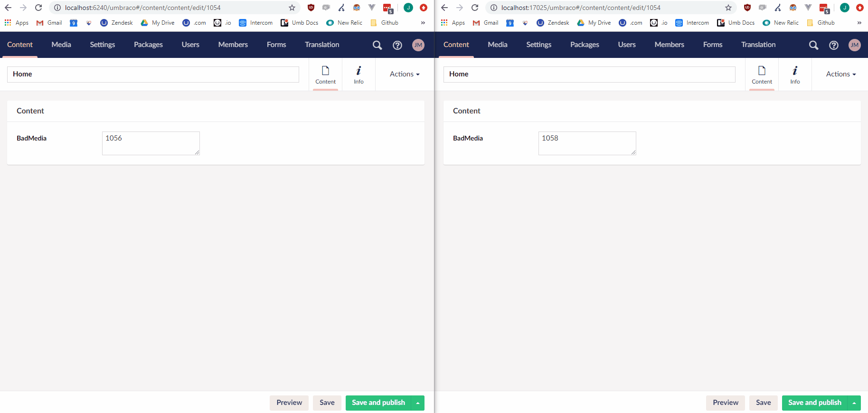Open Zendesk bookmark in left browser

click(117, 23)
